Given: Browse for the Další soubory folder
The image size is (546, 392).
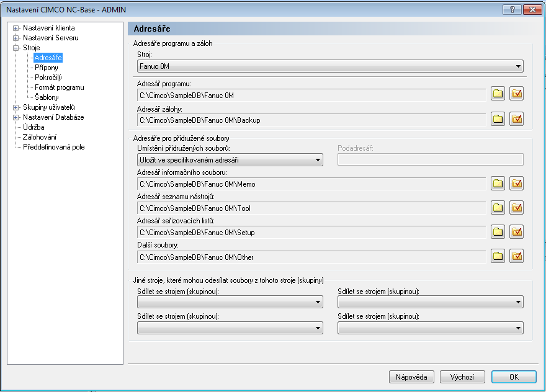Looking at the screenshot, I should click(x=498, y=256).
